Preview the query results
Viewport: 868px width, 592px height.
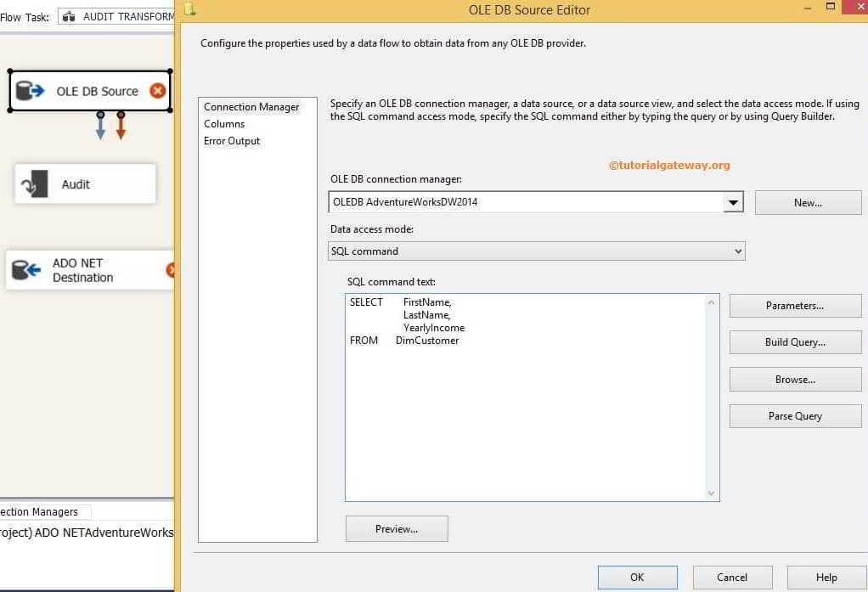pos(396,528)
